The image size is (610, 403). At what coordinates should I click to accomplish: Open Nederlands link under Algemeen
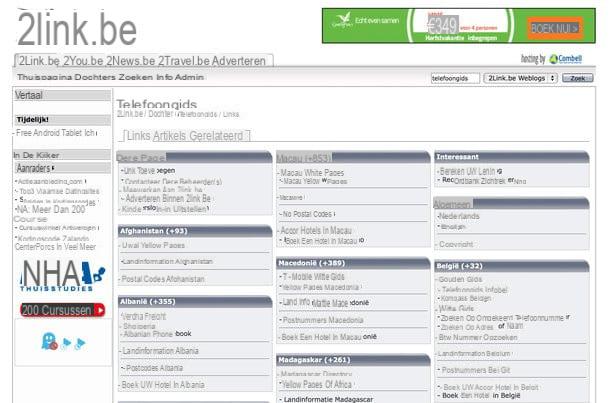(459, 216)
